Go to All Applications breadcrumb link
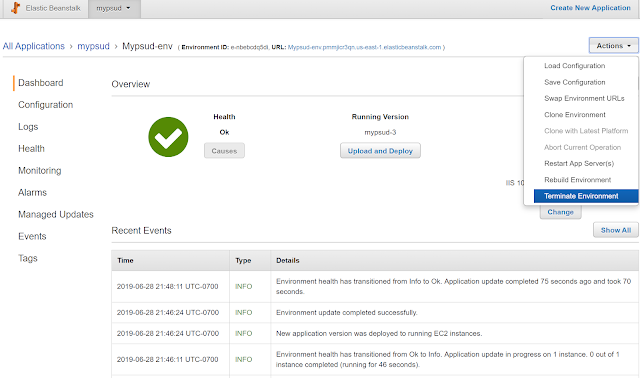The image size is (640, 378). click(33, 46)
